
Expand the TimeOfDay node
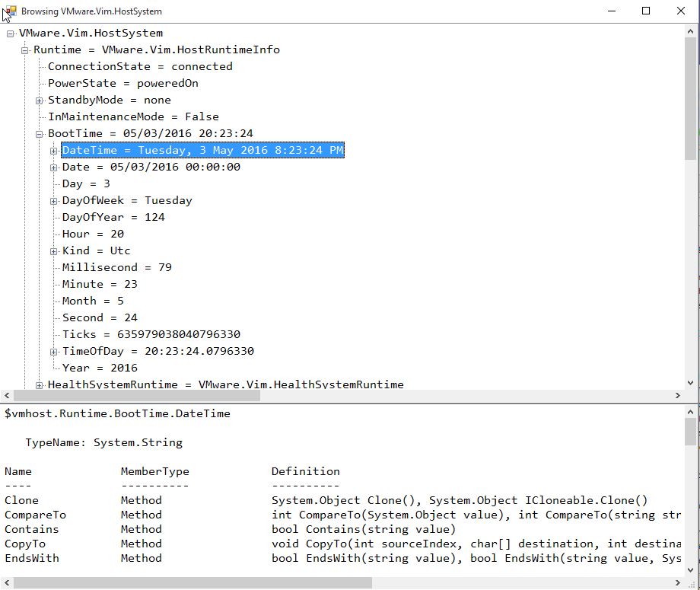click(x=53, y=352)
